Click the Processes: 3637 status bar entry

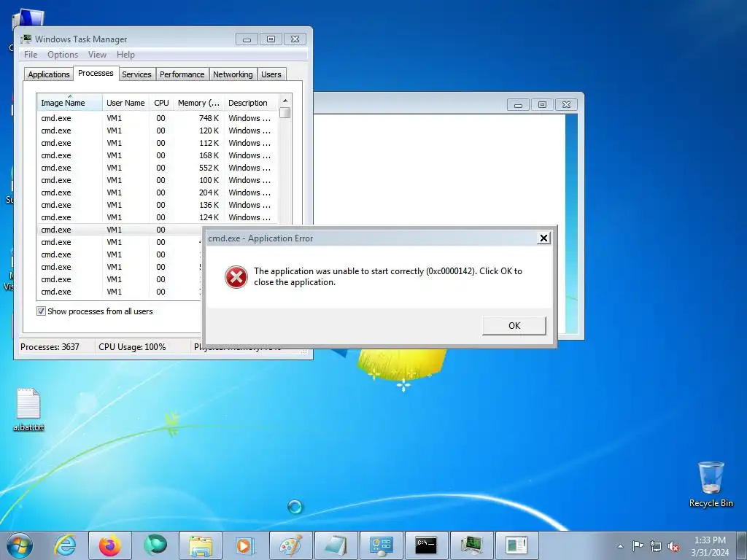[50, 347]
